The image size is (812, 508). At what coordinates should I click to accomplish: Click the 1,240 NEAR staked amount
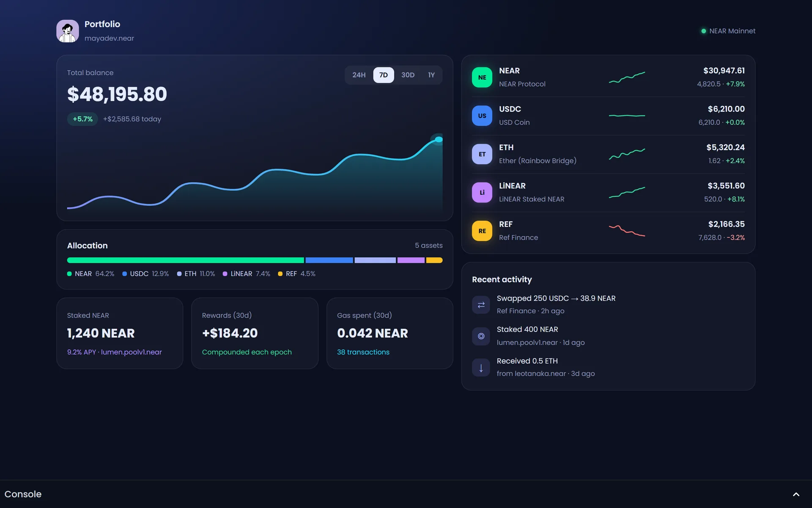(101, 333)
